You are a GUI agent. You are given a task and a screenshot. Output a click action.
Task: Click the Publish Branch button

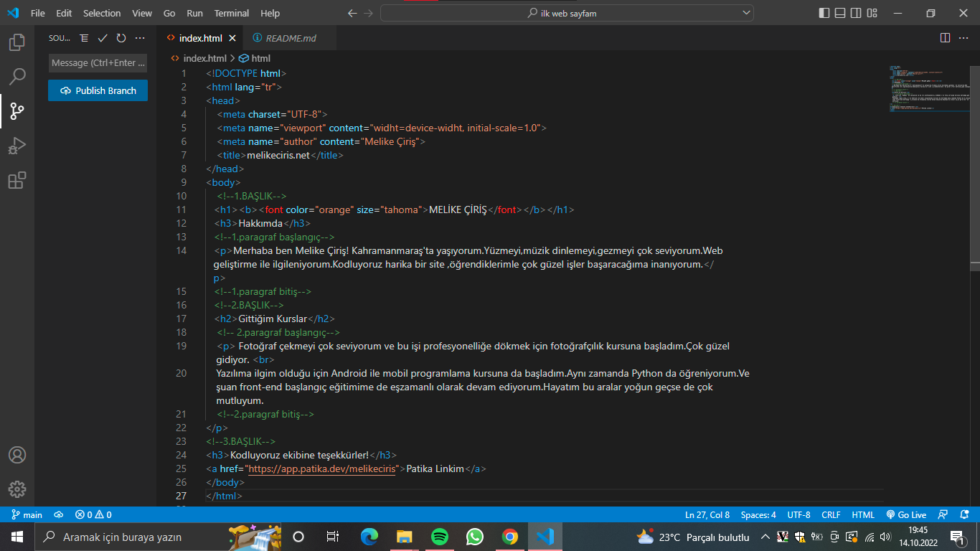(x=98, y=90)
